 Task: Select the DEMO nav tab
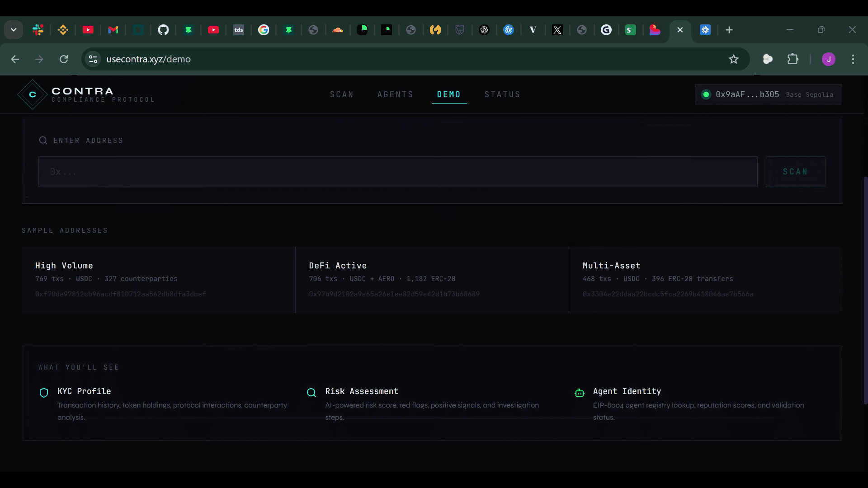(448, 94)
